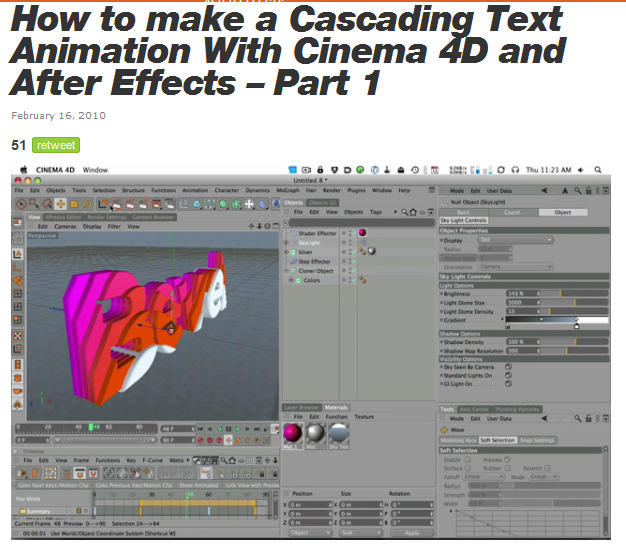Click the macOS volume icon

[581, 170]
